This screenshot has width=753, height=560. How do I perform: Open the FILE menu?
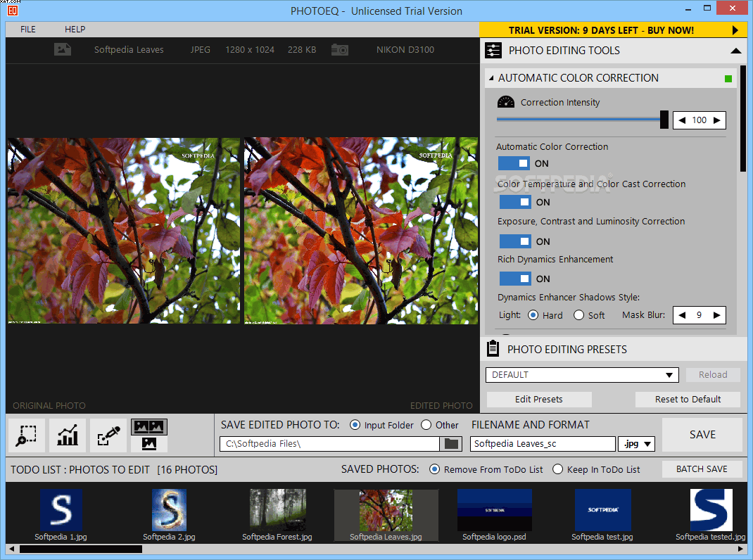pyautogui.click(x=28, y=30)
